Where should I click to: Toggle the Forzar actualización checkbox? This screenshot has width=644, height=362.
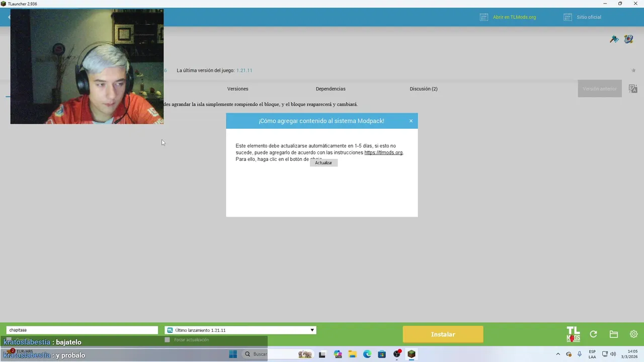[168, 340]
